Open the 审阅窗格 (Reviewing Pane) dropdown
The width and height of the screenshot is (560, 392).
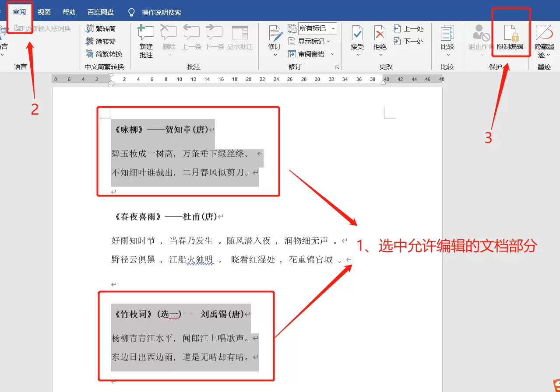coord(307,54)
